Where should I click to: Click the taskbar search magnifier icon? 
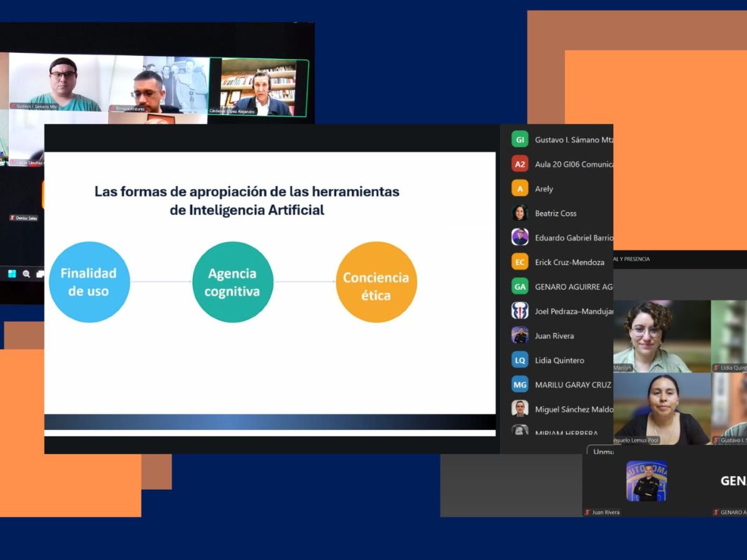[26, 273]
